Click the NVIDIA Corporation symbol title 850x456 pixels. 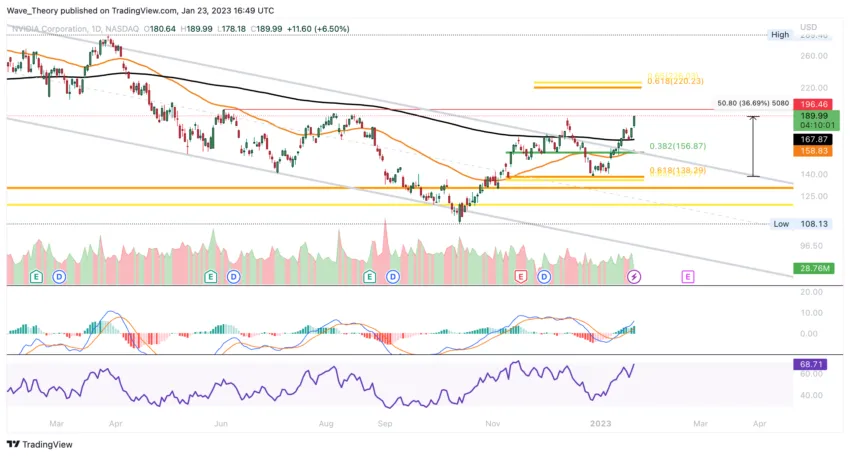point(49,29)
